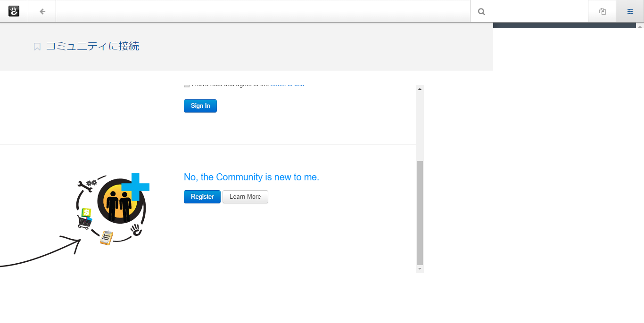The width and height of the screenshot is (644, 323).
Task: Click the scrollbar up arrow
Action: 420,89
